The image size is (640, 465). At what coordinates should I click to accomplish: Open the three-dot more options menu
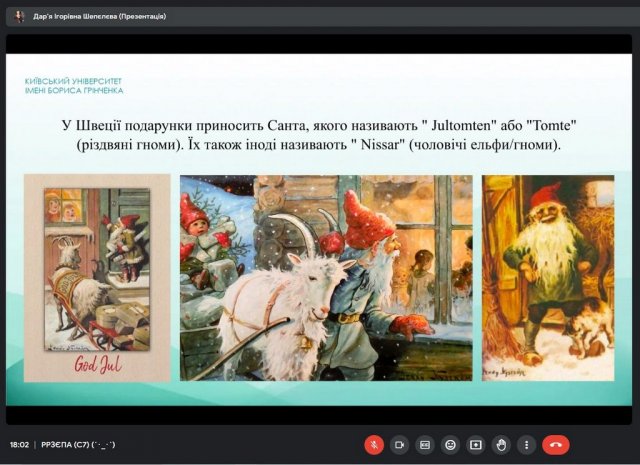coord(526,444)
